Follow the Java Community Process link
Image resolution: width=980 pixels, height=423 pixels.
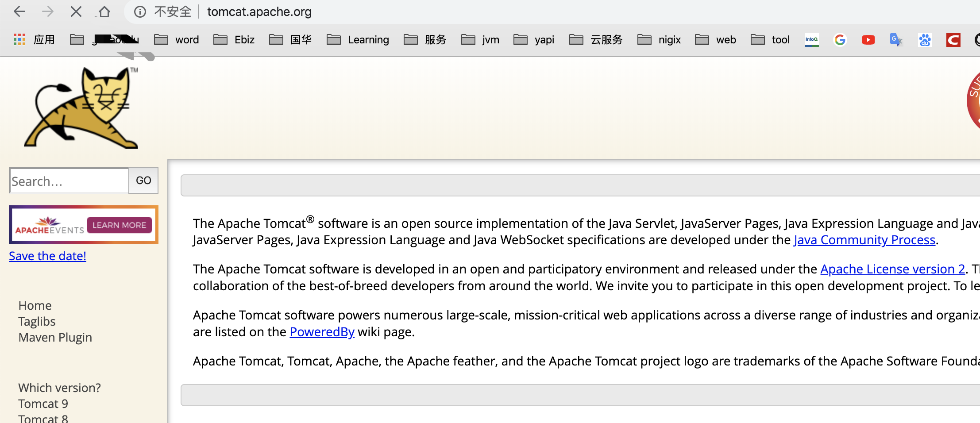[864, 240]
